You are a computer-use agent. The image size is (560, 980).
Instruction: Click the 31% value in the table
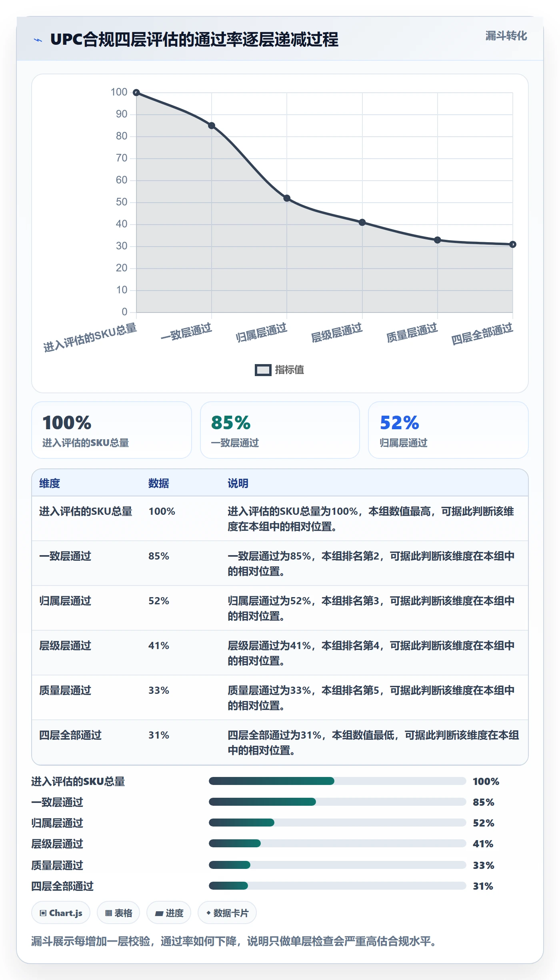[159, 735]
